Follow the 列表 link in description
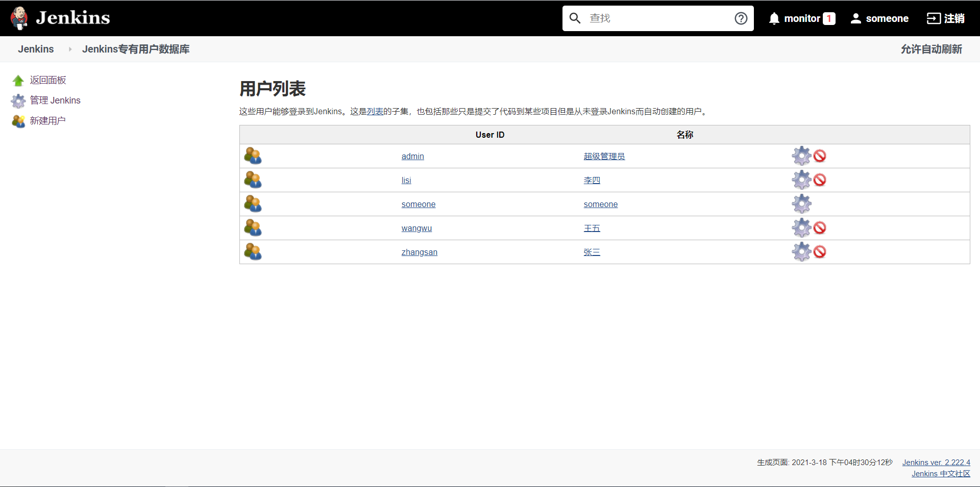This screenshot has width=980, height=487. click(x=375, y=111)
